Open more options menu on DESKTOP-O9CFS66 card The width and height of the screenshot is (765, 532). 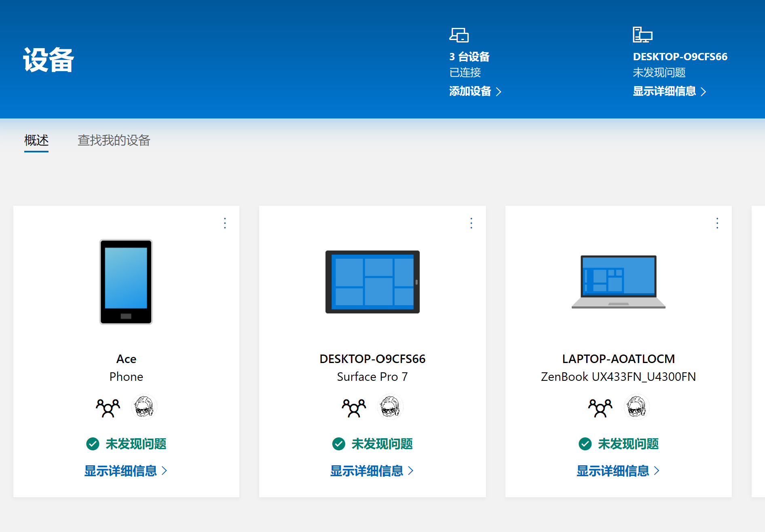[471, 223]
